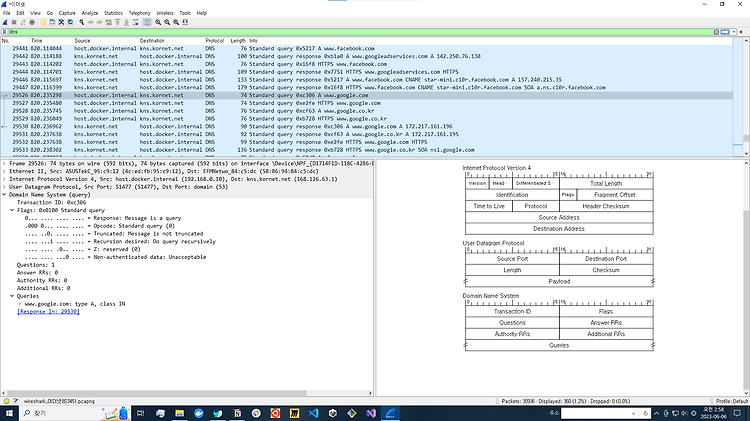Open the Analyze menu
This screenshot has width=750, height=421.
tap(89, 13)
